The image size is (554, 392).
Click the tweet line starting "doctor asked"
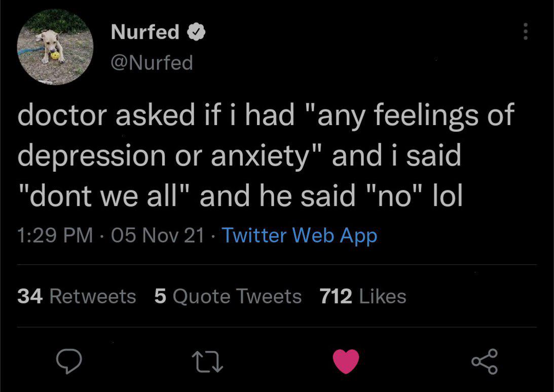click(x=266, y=115)
